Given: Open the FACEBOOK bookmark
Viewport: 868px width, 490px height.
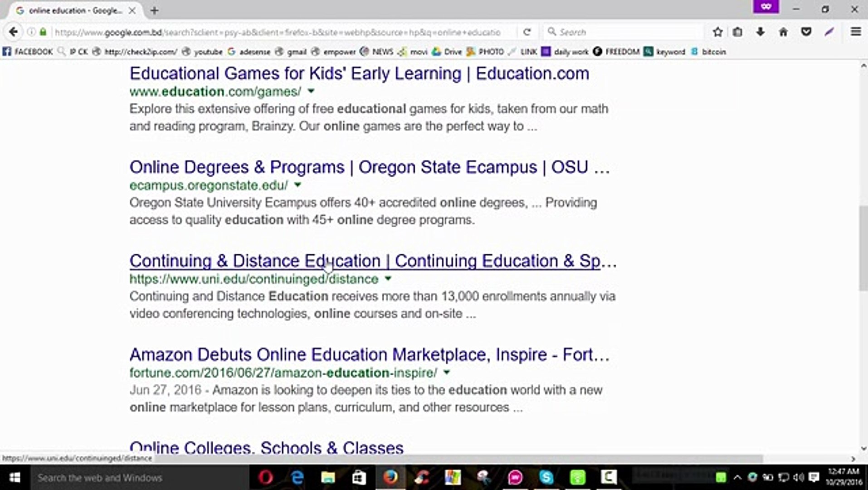Looking at the screenshot, I should pyautogui.click(x=28, y=52).
